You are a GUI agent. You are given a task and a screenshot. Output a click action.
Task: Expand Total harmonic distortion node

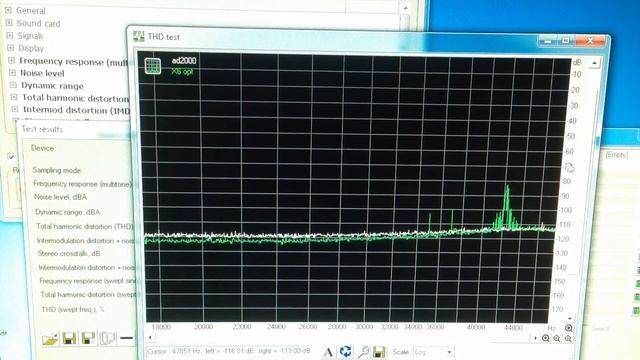(14, 97)
